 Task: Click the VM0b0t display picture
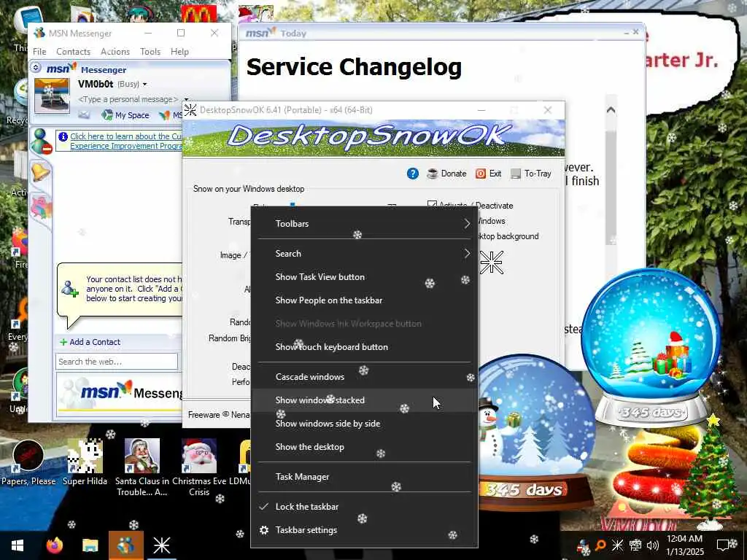click(52, 96)
